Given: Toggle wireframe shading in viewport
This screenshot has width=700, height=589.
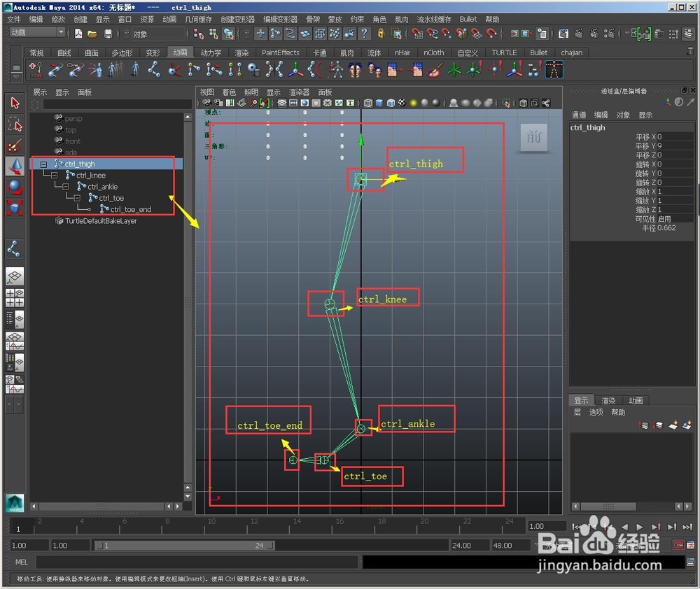Looking at the screenshot, I should point(367,103).
